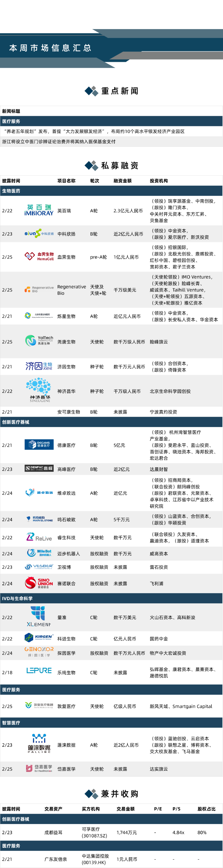Viewport: 223px width, 868px height.
Task: Click investor 宁波真灼投资
Action: pyautogui.click(x=163, y=412)
